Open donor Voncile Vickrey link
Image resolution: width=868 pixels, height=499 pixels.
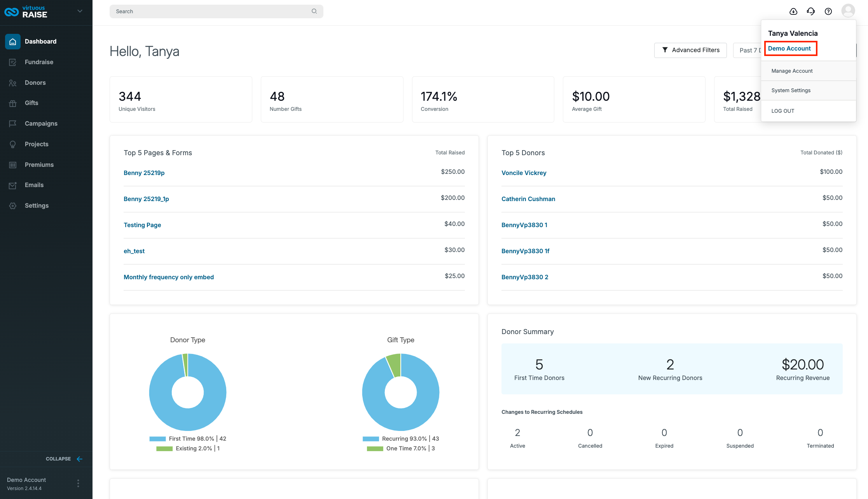click(x=524, y=173)
